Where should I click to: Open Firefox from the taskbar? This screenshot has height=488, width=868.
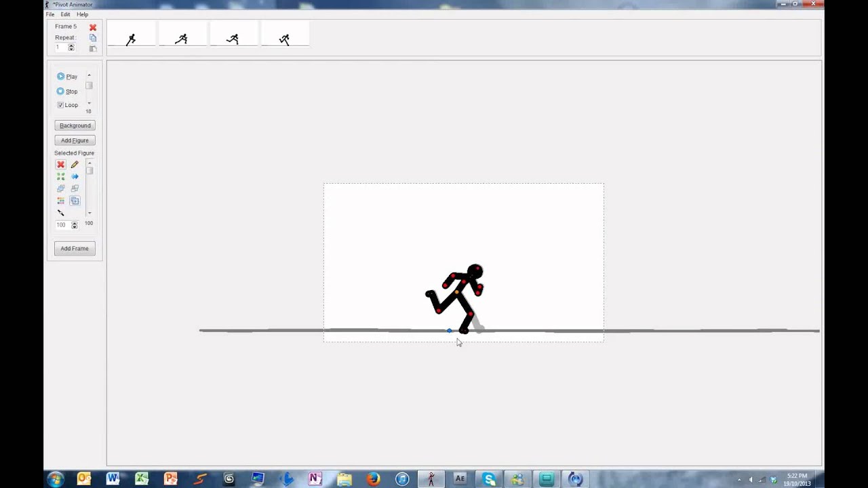tap(373, 479)
